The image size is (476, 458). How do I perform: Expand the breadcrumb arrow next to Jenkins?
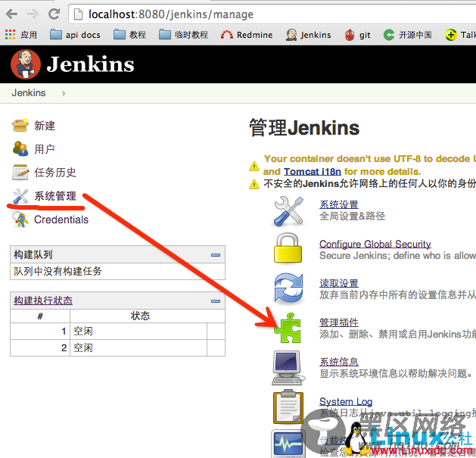64,93
